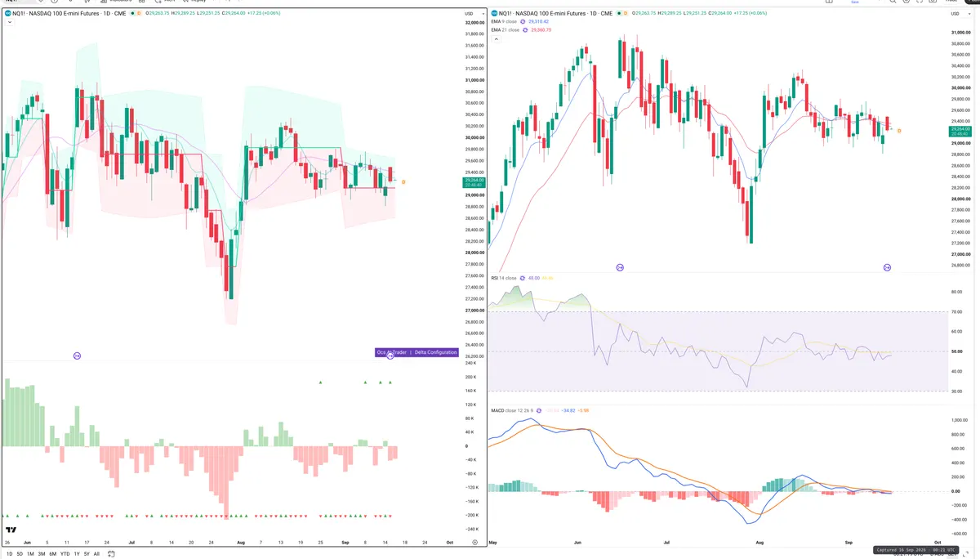The width and height of the screenshot is (980, 559).
Task: Click the purple event marker near June on right chart
Action: pos(620,267)
